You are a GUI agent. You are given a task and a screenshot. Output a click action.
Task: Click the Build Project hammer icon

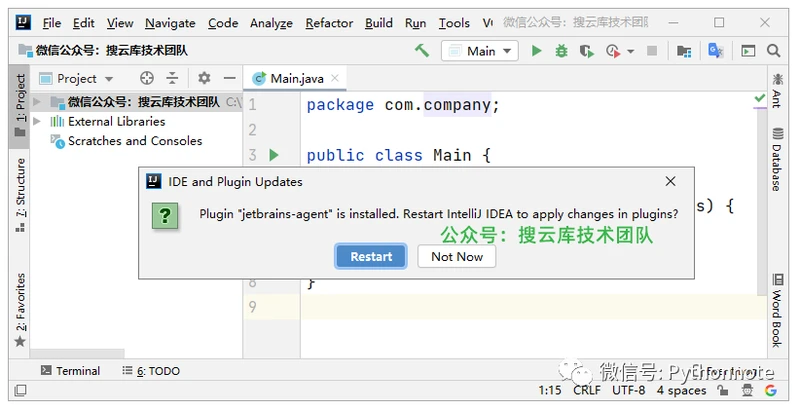coord(422,51)
